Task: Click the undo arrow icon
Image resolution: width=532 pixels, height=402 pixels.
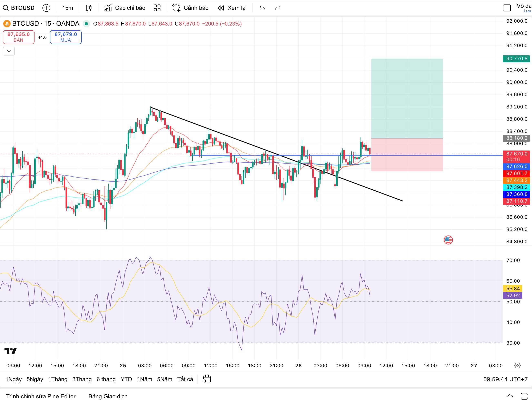Action: pos(262,8)
